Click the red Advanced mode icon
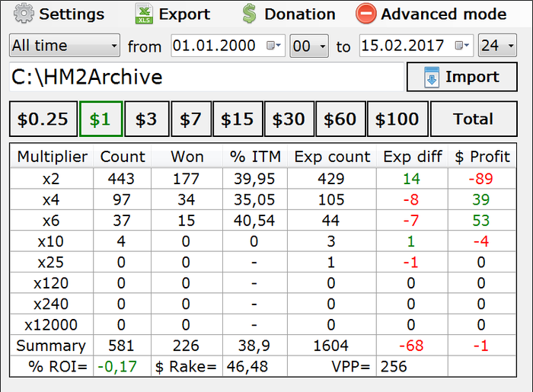This screenshot has height=392, width=533. [x=365, y=14]
